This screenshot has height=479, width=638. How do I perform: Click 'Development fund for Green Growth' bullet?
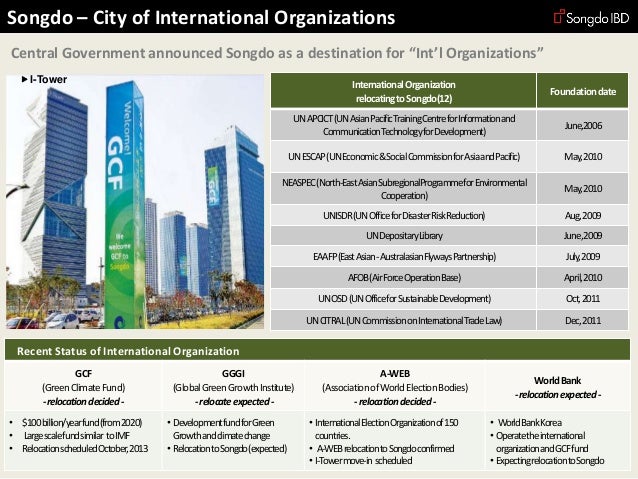tap(223, 429)
